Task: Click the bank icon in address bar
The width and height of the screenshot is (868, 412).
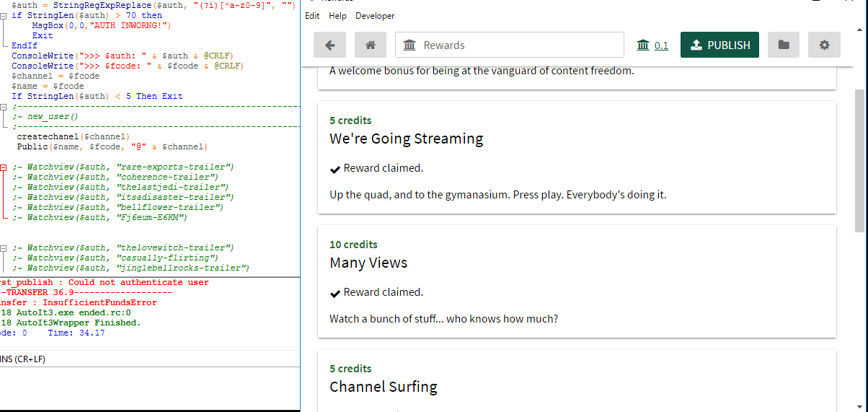Action: click(x=410, y=45)
